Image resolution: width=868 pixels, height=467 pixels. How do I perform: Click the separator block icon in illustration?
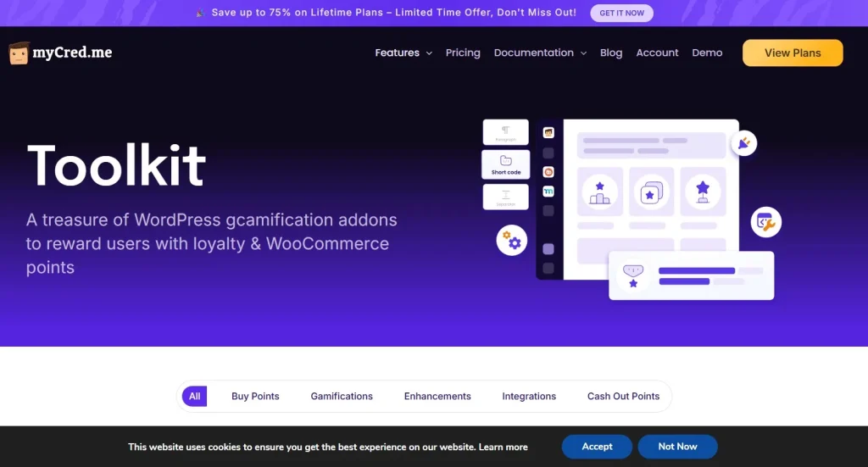point(505,197)
